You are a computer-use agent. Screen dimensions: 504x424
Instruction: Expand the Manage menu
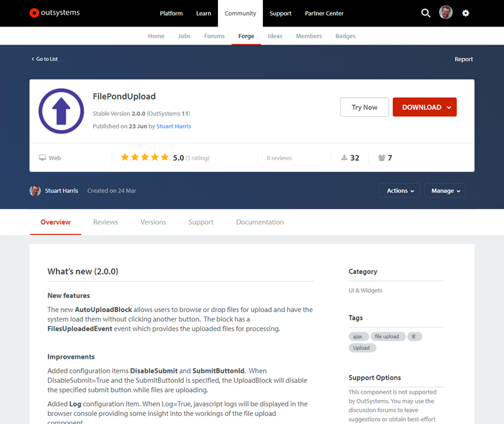(444, 190)
